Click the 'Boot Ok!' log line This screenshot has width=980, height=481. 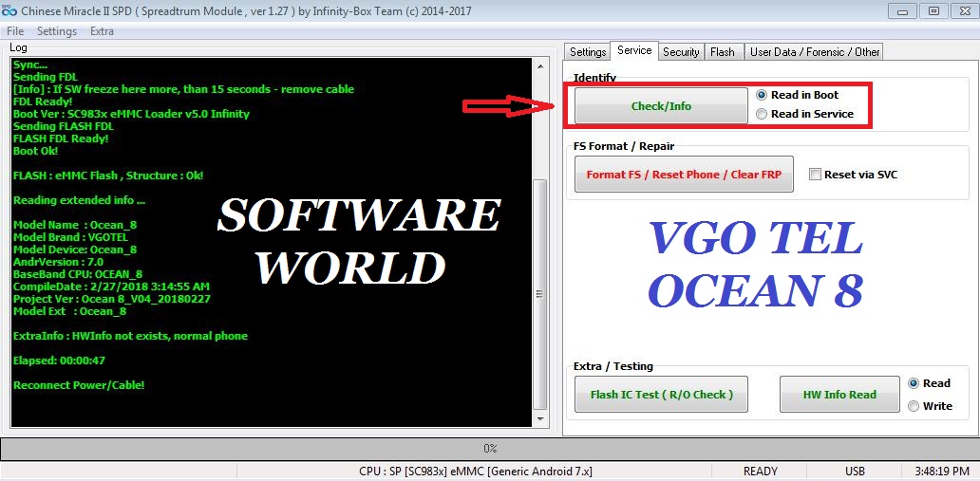tap(36, 151)
